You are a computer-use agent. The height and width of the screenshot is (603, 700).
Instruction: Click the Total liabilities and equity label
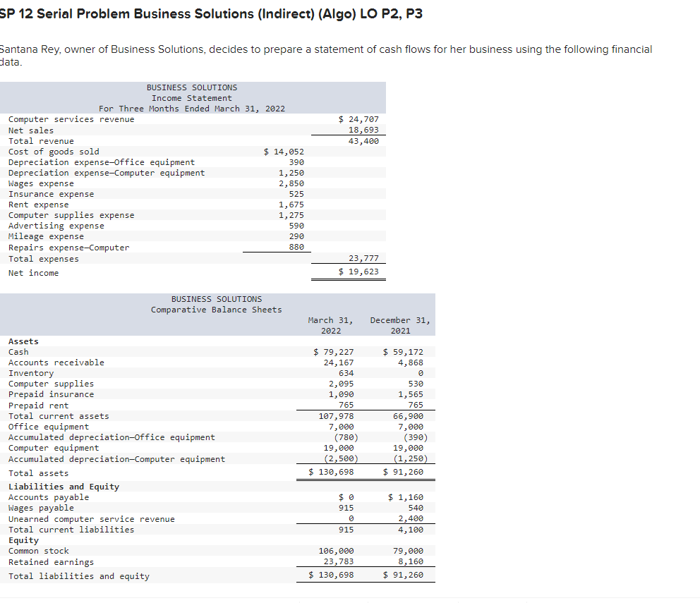(79, 576)
